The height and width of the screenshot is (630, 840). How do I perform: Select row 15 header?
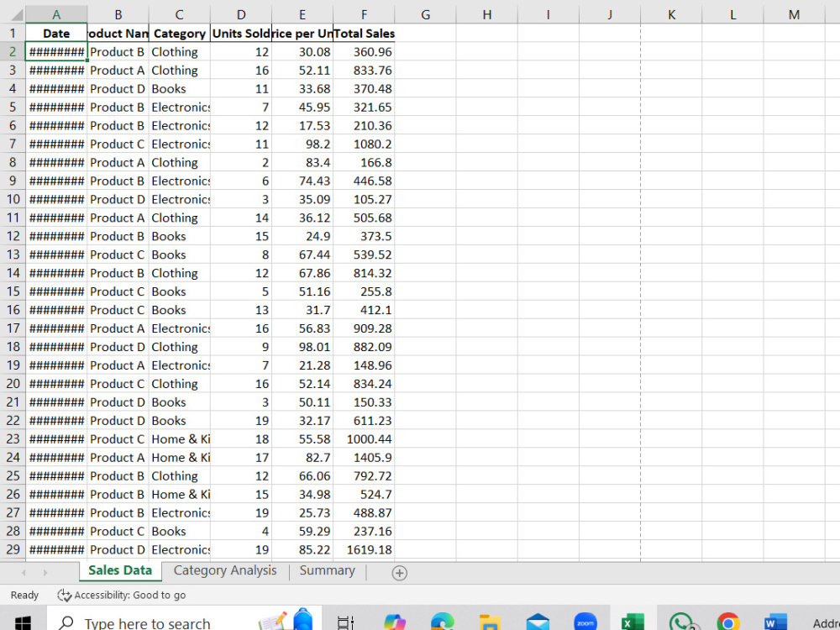pyautogui.click(x=13, y=291)
